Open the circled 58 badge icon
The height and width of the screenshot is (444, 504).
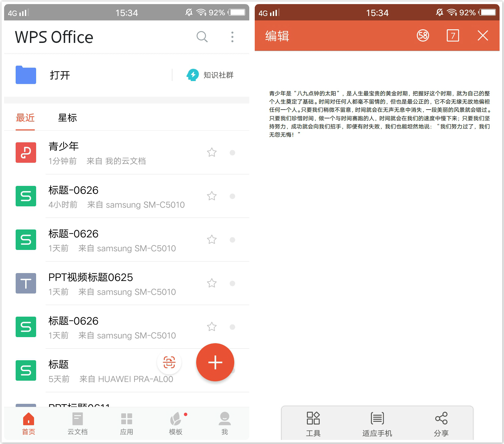(423, 35)
